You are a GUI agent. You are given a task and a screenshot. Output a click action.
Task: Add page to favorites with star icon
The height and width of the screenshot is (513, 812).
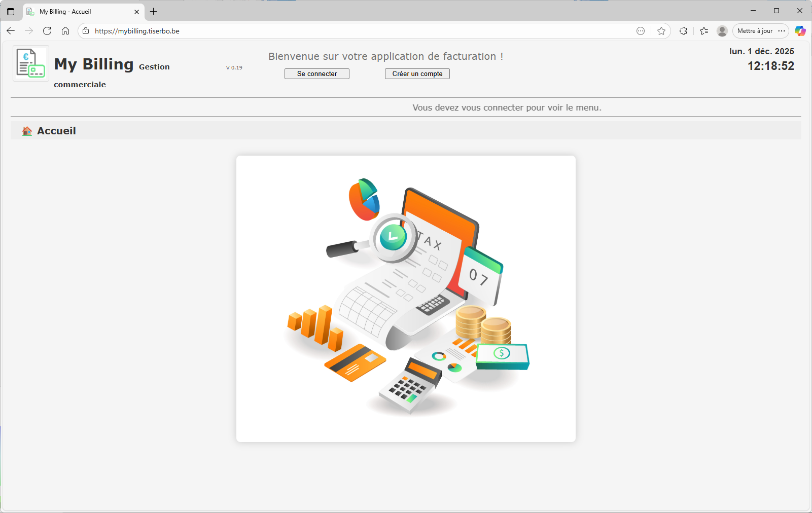661,31
